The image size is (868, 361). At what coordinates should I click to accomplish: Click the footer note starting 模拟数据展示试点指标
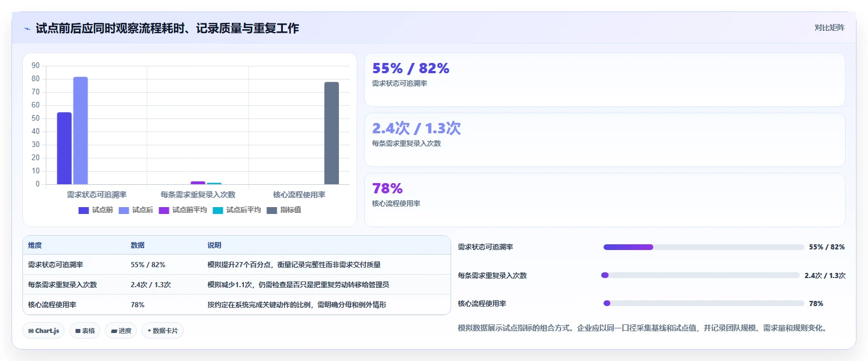(x=642, y=328)
